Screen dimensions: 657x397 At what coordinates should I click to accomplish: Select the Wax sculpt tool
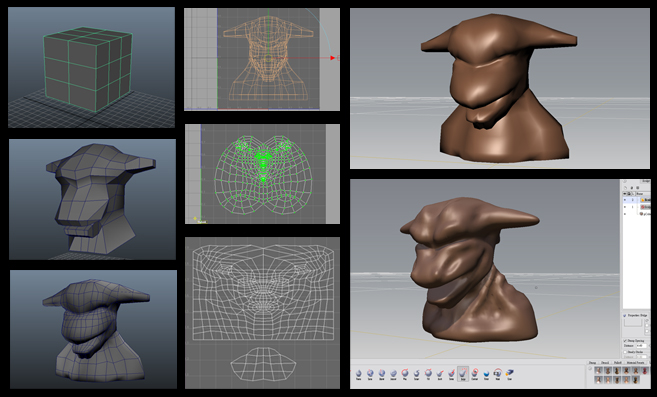point(405,373)
